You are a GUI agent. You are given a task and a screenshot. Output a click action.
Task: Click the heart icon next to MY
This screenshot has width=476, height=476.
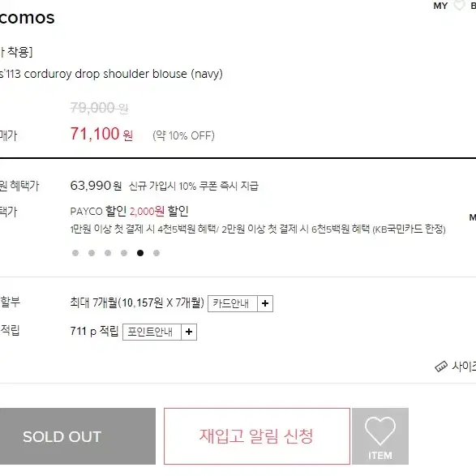point(459,5)
